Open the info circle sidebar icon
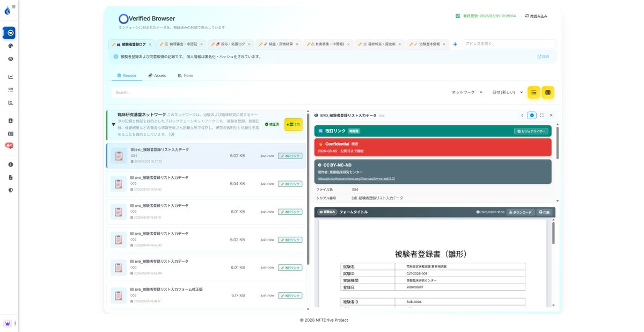The height and width of the screenshot is (332, 644). [x=10, y=164]
